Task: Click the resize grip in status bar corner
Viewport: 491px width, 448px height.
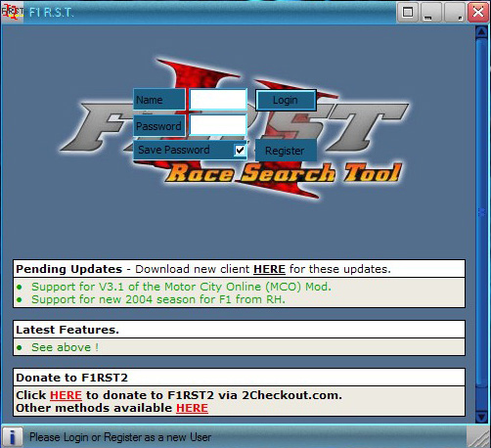Action: pyautogui.click(x=478, y=437)
